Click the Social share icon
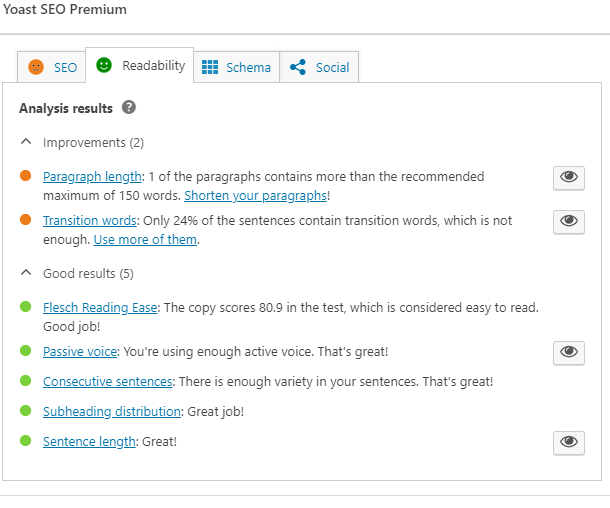 pyautogui.click(x=298, y=67)
